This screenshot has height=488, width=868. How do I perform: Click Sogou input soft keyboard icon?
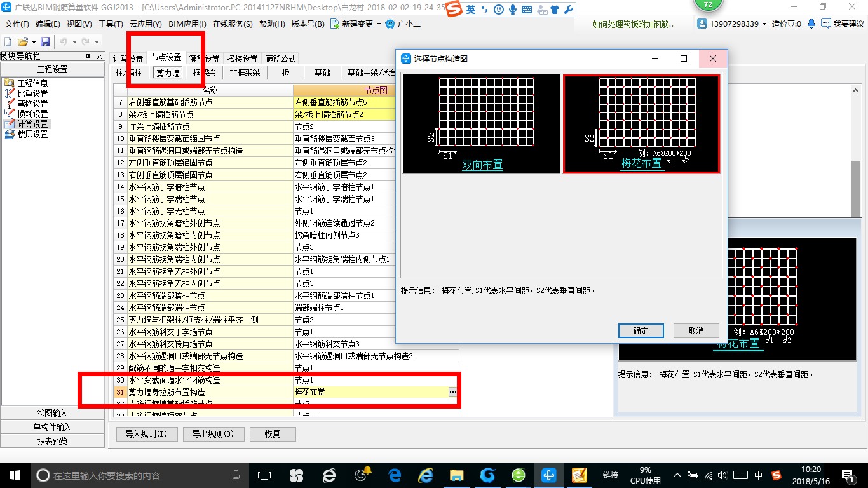click(527, 10)
